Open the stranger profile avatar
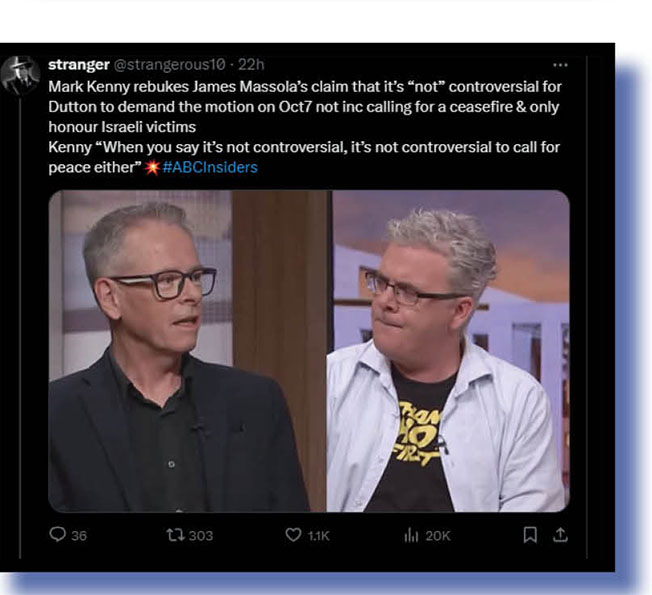Image resolution: width=652 pixels, height=595 pixels. coord(20,75)
